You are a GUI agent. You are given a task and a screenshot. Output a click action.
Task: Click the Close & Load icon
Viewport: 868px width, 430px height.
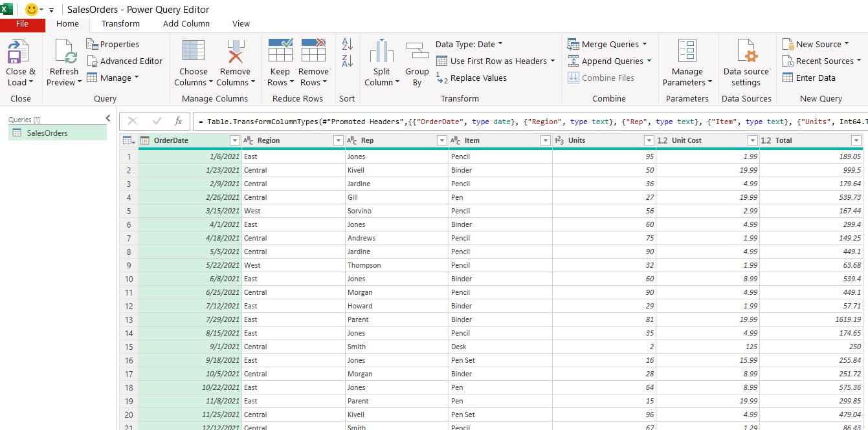click(18, 52)
